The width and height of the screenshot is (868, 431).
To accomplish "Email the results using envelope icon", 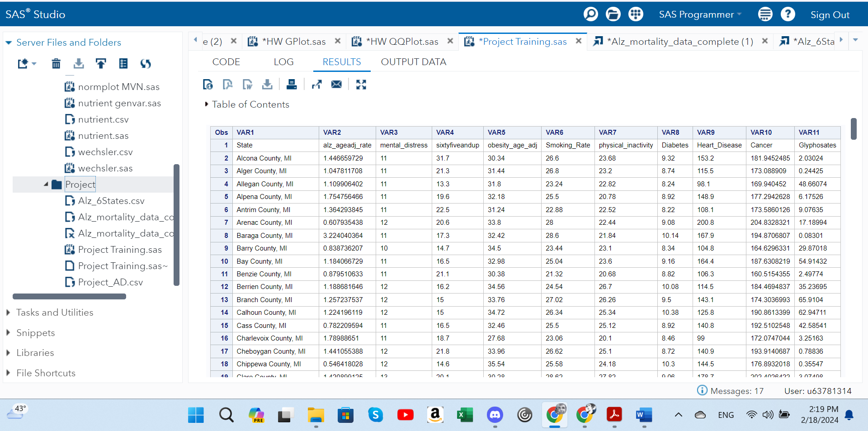I will point(336,85).
